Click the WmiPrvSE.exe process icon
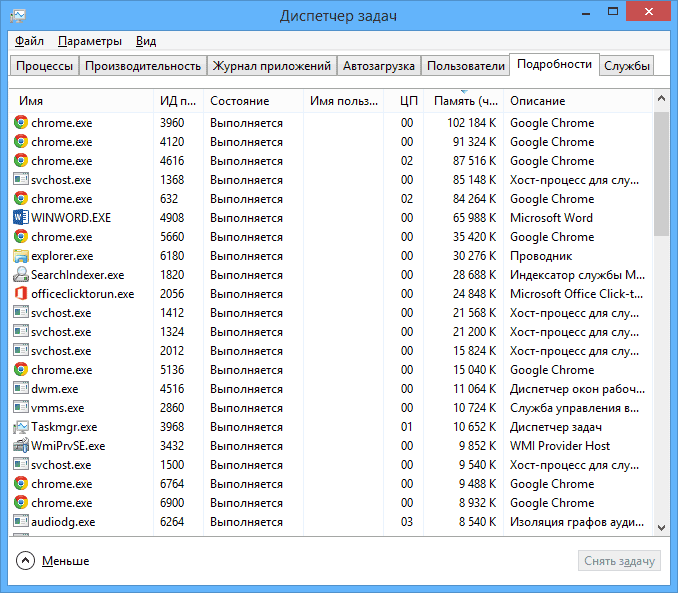The image size is (678, 593). coord(20,446)
